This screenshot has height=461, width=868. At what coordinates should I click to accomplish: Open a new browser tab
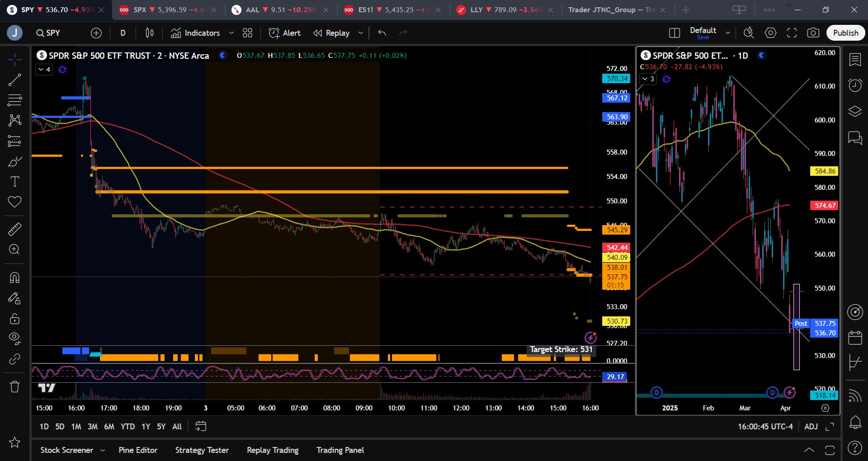686,10
